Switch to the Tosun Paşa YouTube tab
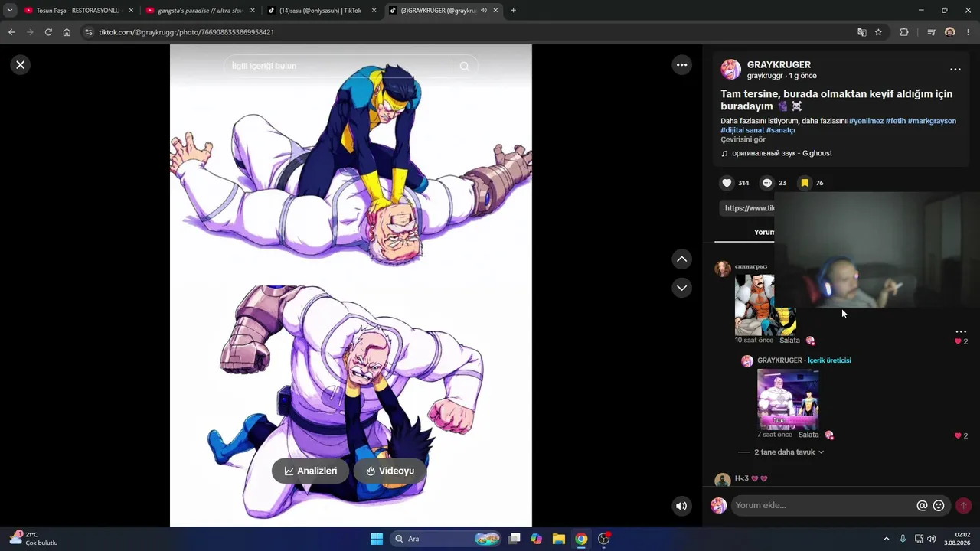The image size is (980, 551). click(x=79, y=11)
